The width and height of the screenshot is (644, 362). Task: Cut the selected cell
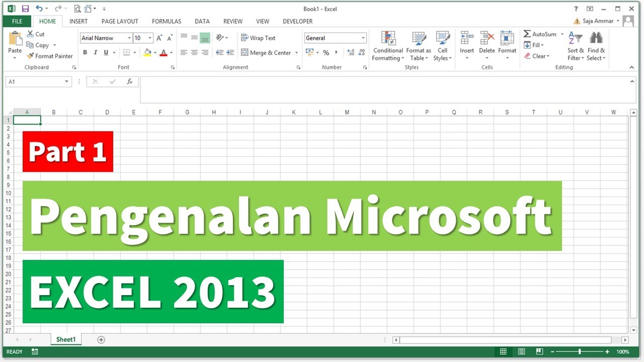(x=36, y=34)
